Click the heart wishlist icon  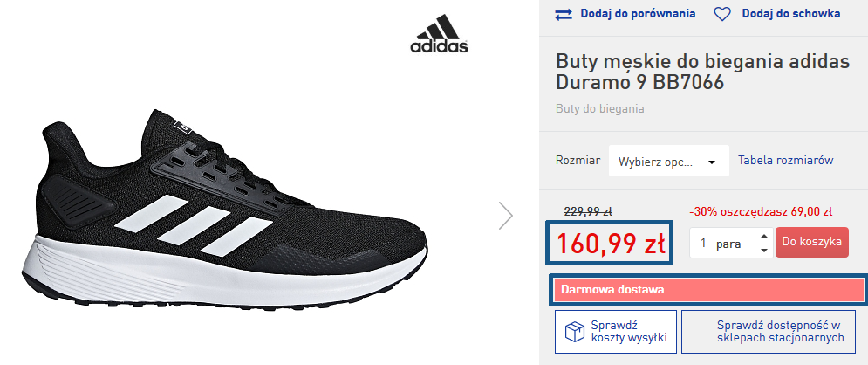point(722,14)
